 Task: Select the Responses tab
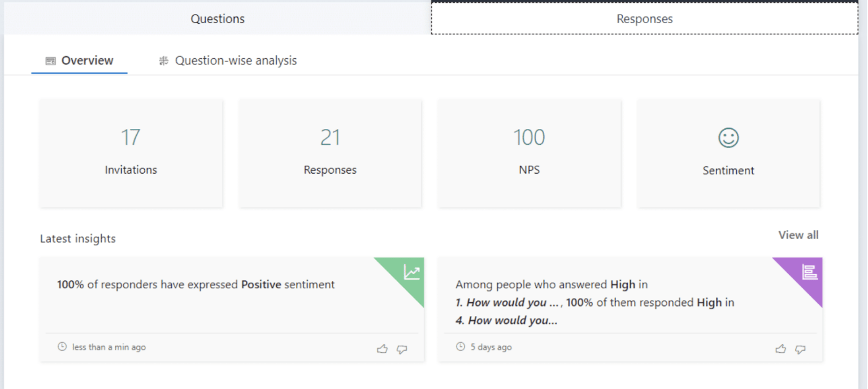(x=644, y=19)
